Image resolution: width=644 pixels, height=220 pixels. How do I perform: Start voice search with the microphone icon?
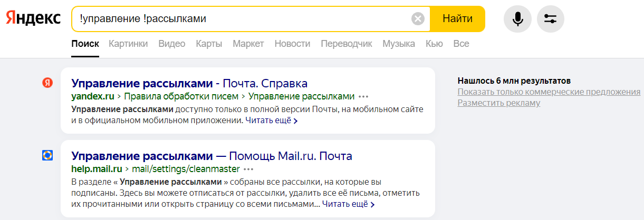coord(518,19)
